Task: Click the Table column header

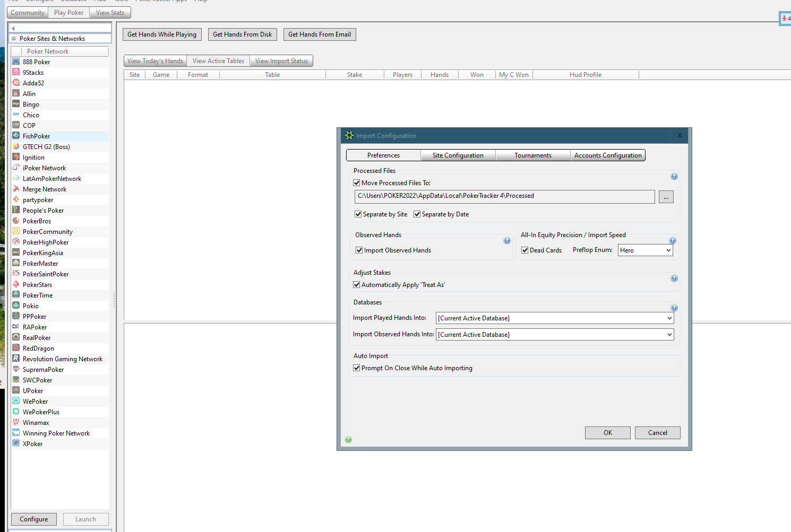Action: (272, 75)
